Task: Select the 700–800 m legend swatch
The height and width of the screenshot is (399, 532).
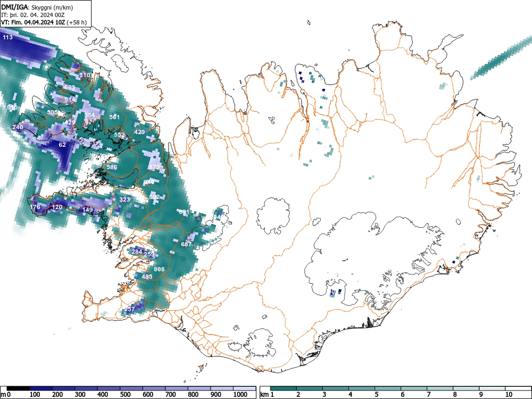Action: [x=177, y=388]
